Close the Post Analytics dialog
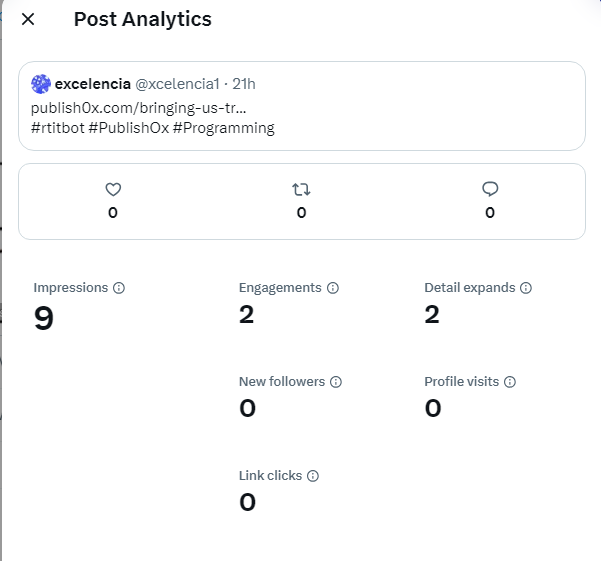This screenshot has width=601, height=561. coord(28,19)
